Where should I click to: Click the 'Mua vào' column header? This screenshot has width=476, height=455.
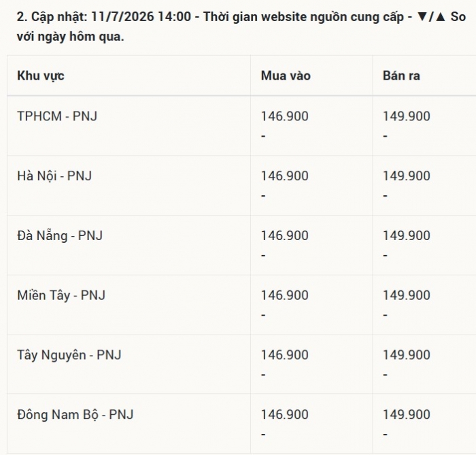pyautogui.click(x=286, y=76)
